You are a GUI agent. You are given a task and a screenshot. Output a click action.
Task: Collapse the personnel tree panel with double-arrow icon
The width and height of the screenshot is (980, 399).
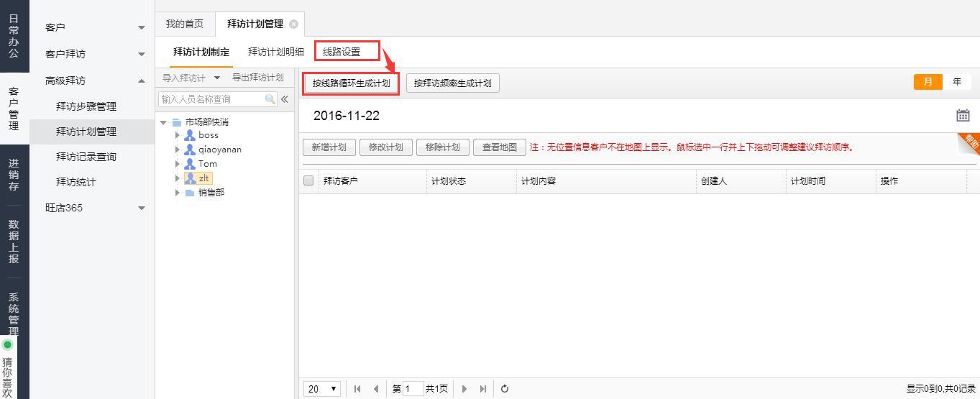pyautogui.click(x=285, y=99)
